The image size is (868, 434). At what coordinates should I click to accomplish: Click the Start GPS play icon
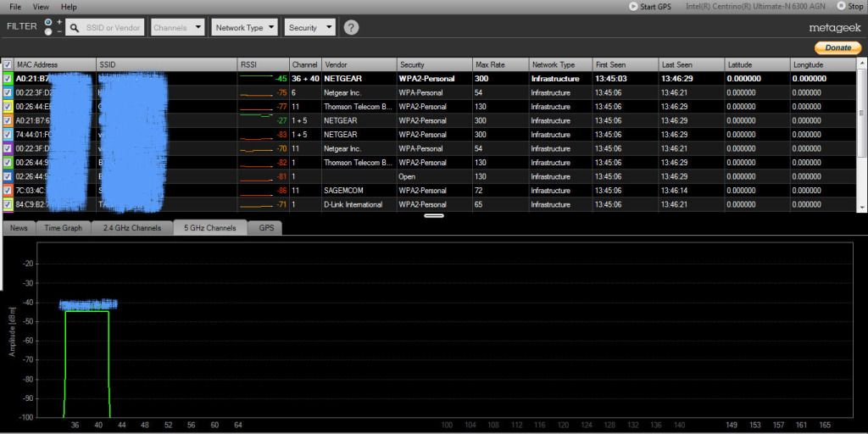pos(633,7)
